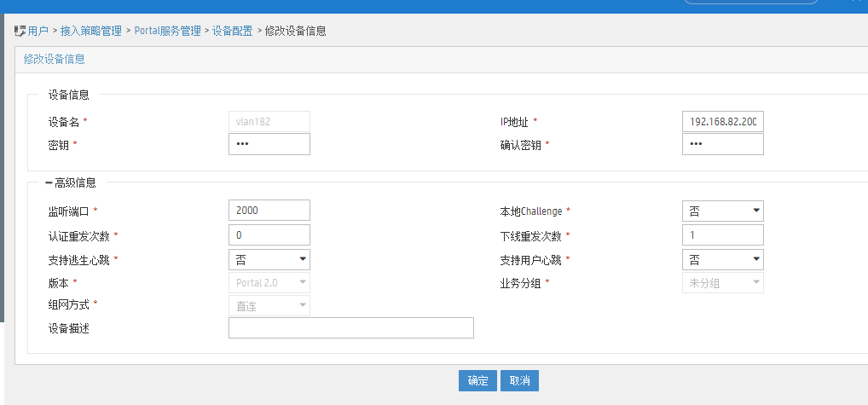
Task: Click the user icon in the breadcrumb
Action: click(x=20, y=31)
